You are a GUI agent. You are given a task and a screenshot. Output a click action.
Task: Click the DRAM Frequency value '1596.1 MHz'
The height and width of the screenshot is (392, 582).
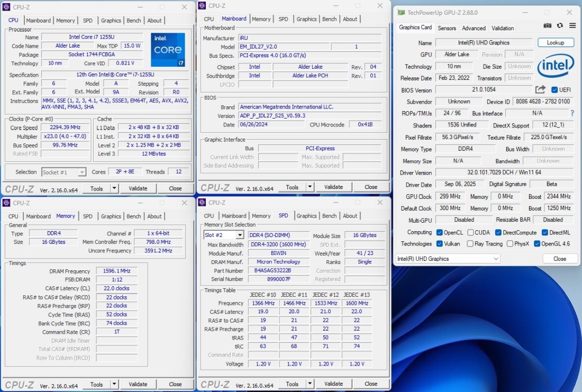point(116,271)
